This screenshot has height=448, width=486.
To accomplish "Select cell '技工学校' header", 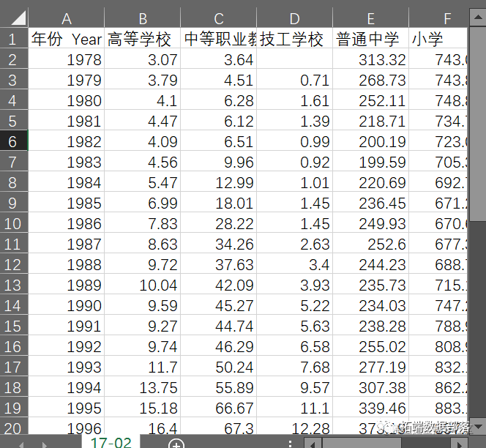I will pyautogui.click(x=295, y=38).
